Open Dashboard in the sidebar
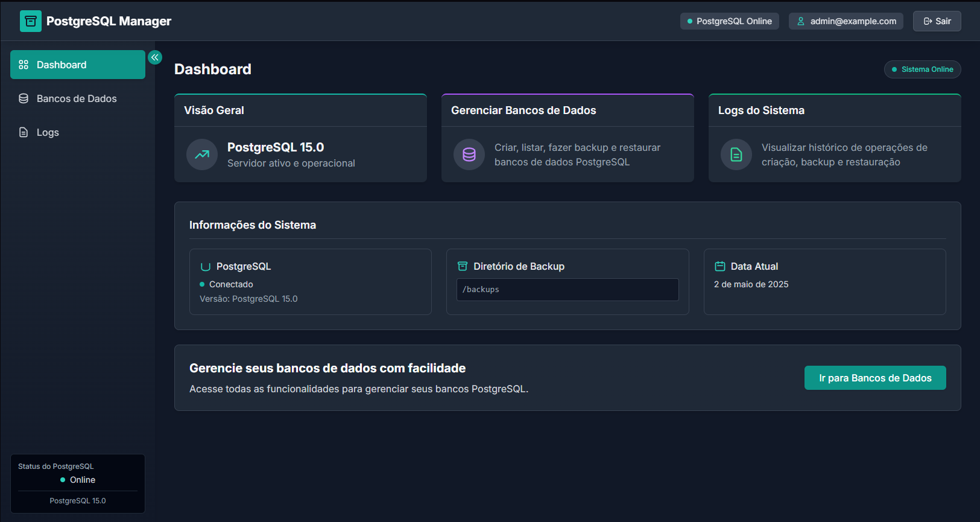980x522 pixels. (x=78, y=65)
